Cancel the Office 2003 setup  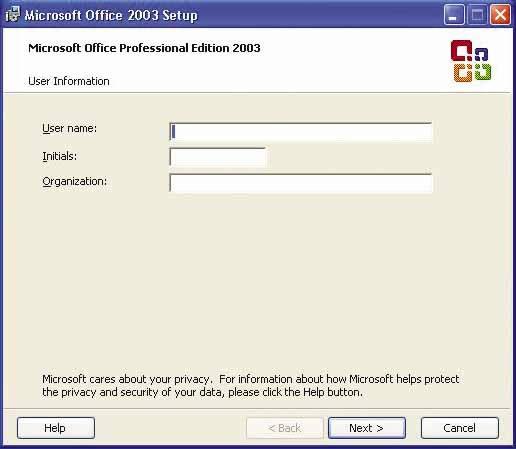[x=460, y=428]
